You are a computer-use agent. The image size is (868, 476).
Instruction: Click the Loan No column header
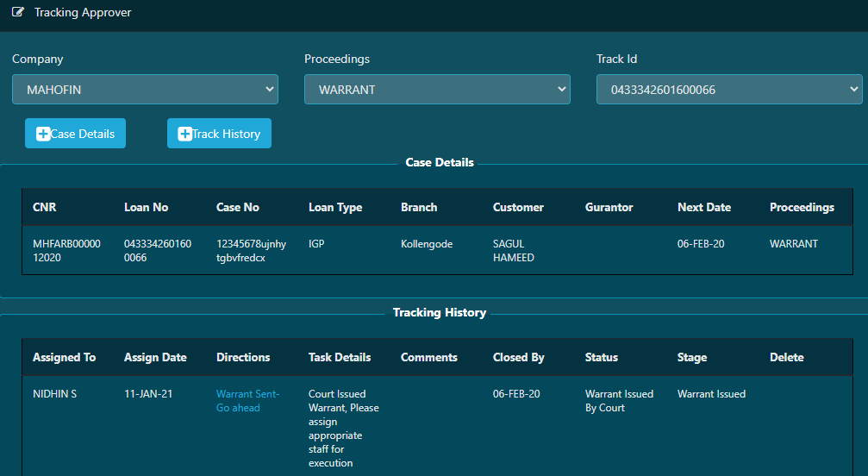point(147,207)
